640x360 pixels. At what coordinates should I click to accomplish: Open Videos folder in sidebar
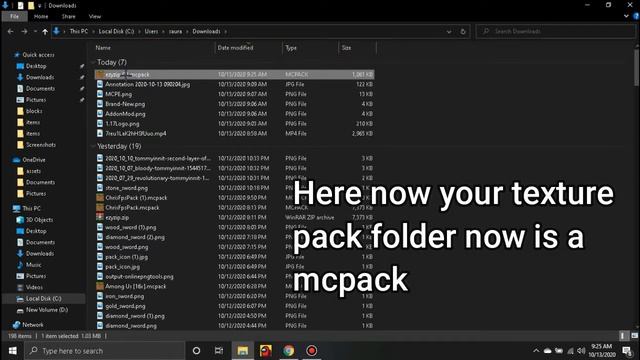(x=34, y=287)
